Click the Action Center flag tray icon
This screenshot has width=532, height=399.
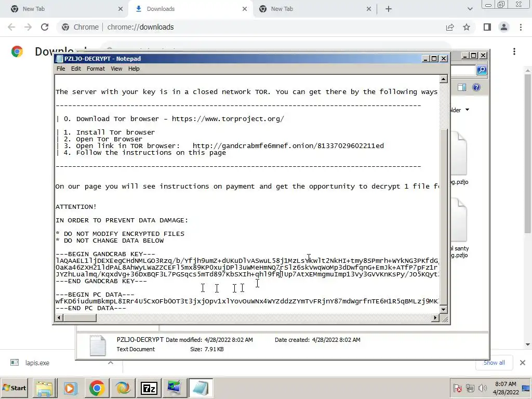pos(457,388)
